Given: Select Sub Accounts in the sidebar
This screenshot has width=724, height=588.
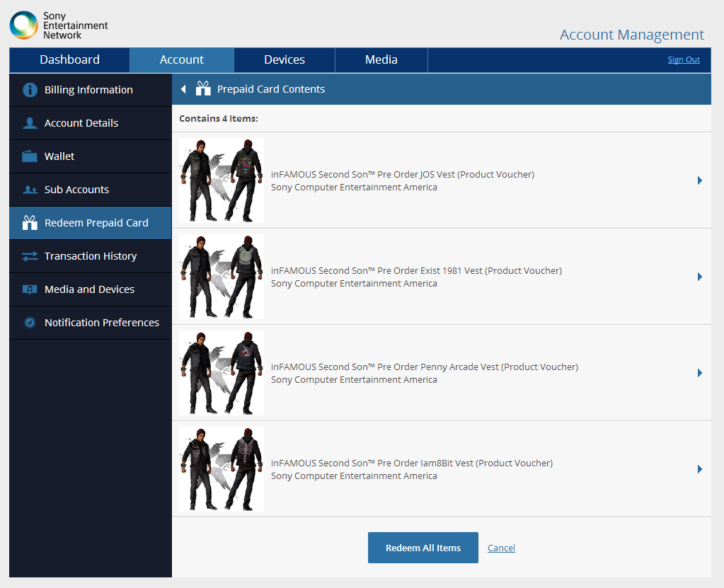Looking at the screenshot, I should point(91,190).
